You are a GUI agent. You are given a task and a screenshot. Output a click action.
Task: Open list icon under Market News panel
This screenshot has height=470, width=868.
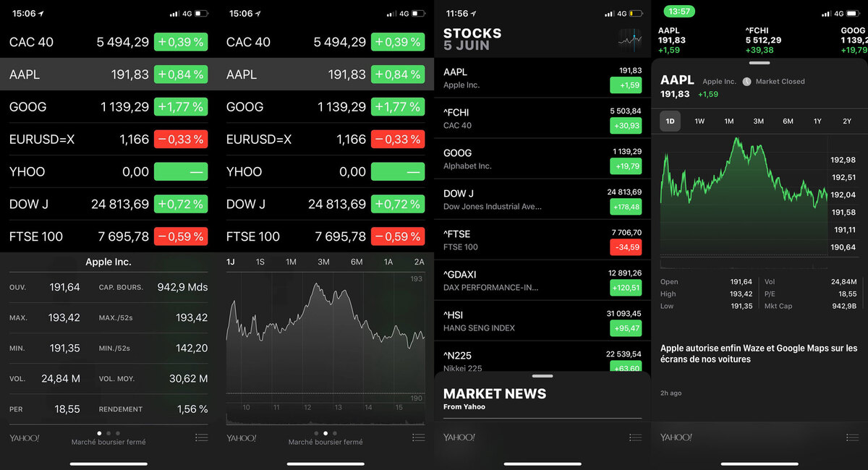click(x=635, y=437)
